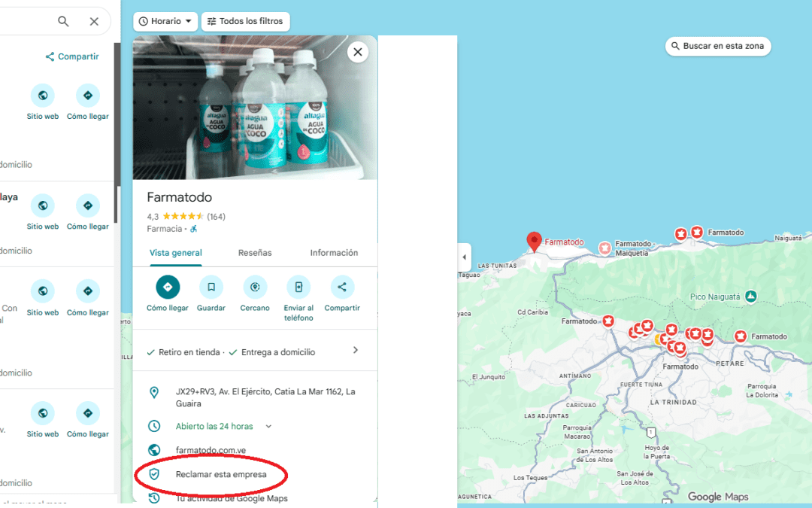Open Todos los filtros button
The image size is (812, 508).
(245, 21)
